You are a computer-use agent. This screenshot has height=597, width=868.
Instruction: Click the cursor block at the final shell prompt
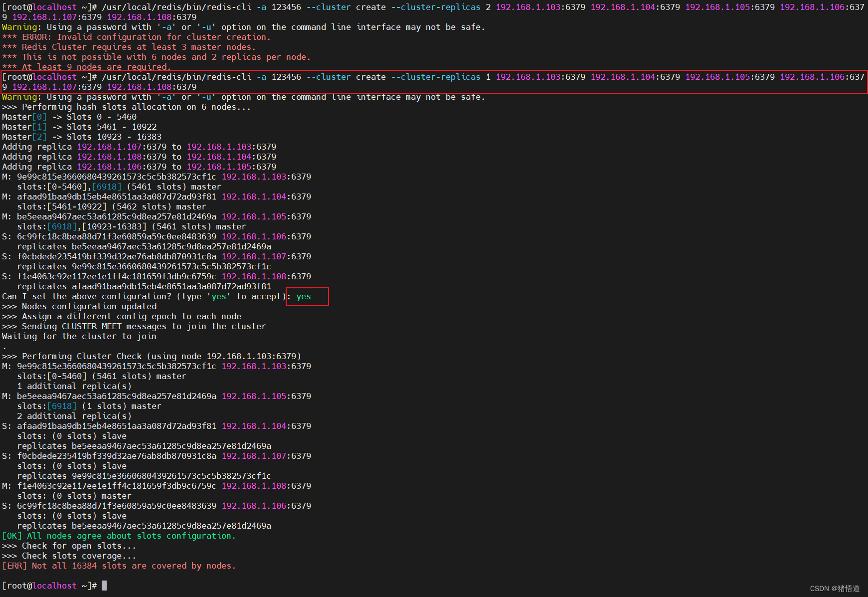tap(104, 586)
